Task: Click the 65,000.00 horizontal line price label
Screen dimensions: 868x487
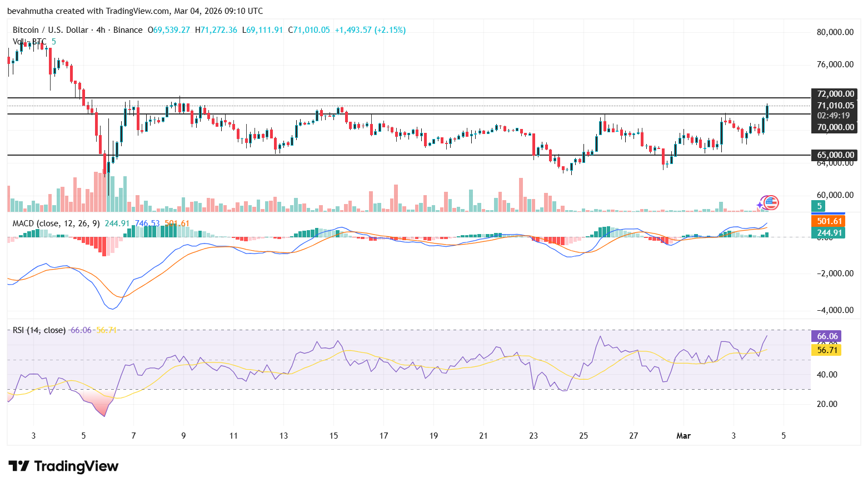Action: (x=835, y=155)
